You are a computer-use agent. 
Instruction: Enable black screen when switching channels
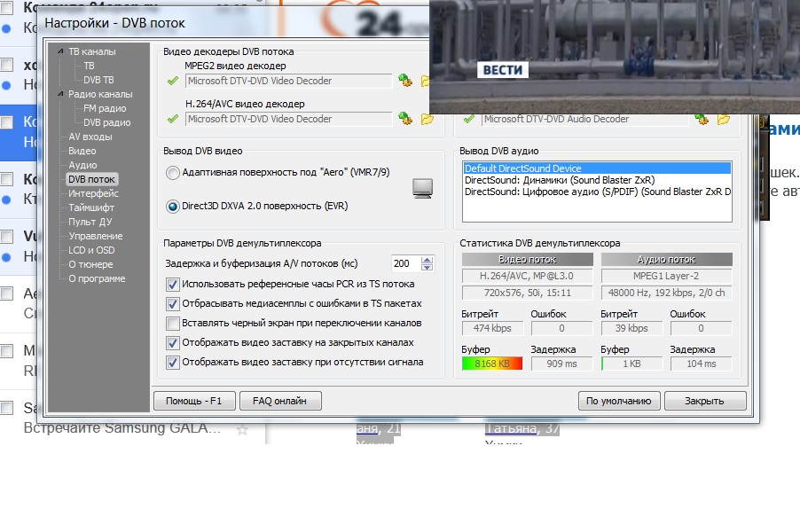(x=173, y=324)
